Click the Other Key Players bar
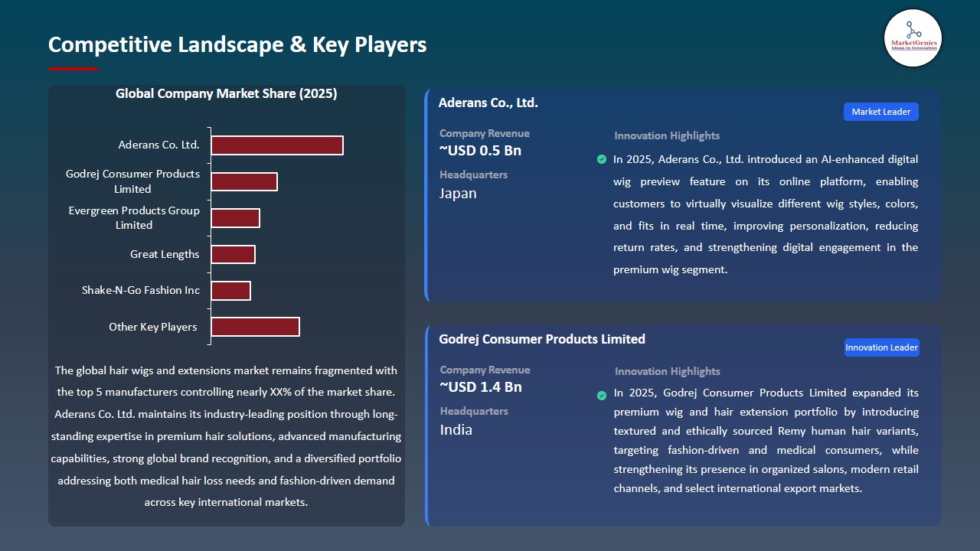 [256, 327]
